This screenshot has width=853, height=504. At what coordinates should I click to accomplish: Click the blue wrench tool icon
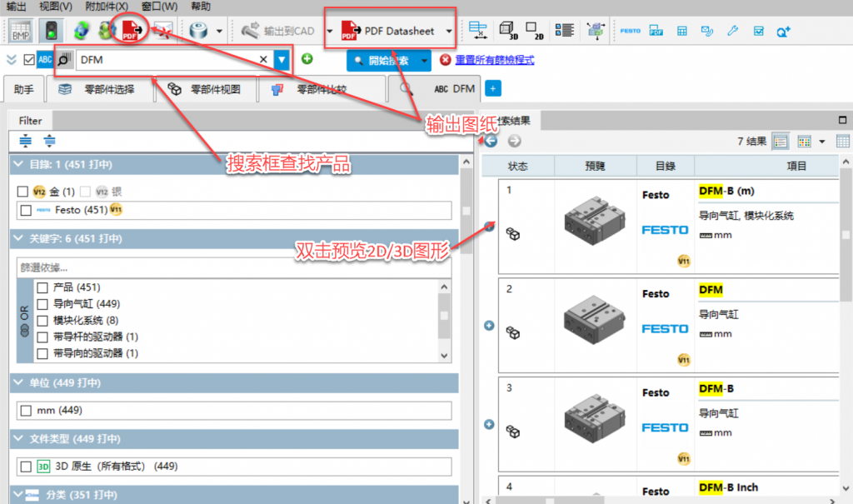(733, 31)
